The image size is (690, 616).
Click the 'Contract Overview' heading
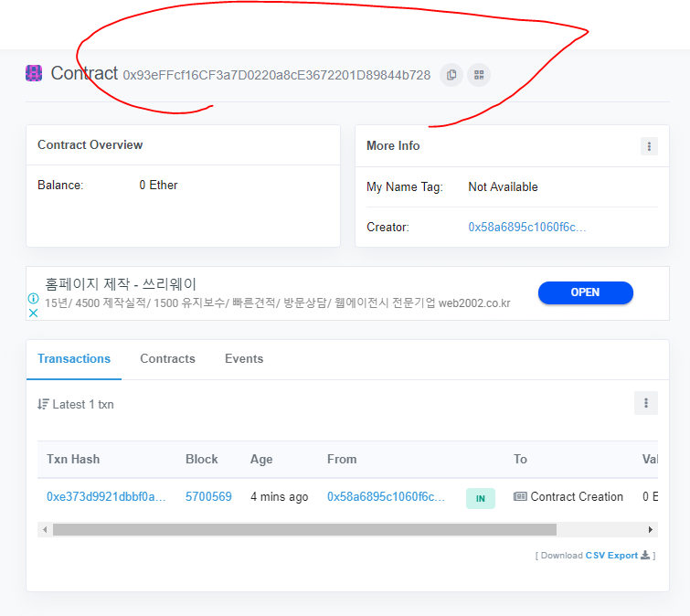[x=90, y=144]
